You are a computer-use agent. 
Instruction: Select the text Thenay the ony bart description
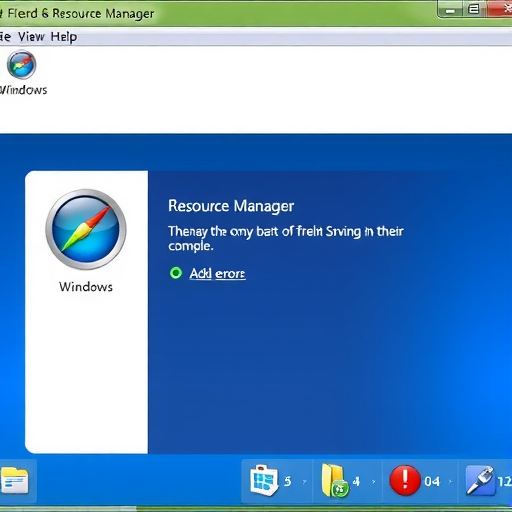[x=286, y=238]
